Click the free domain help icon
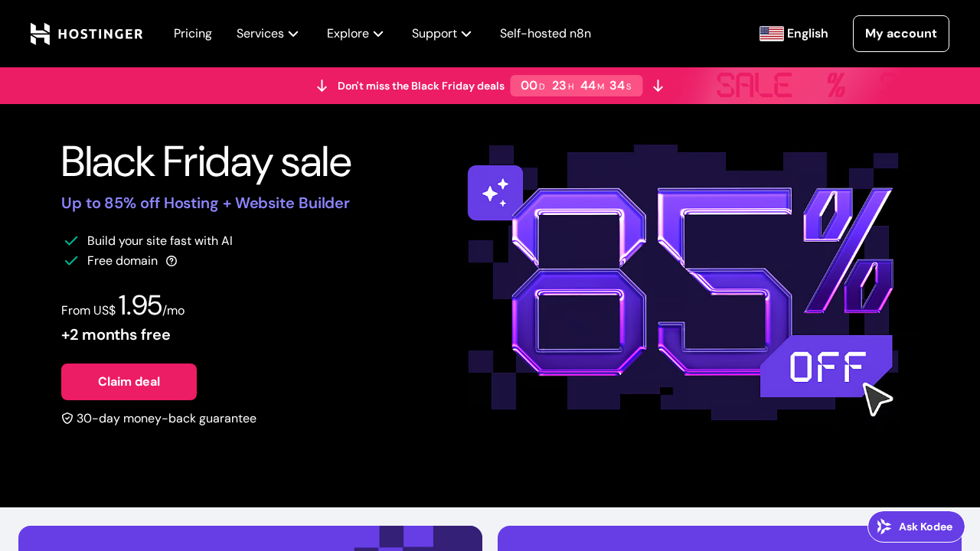This screenshot has height=551, width=980. 171,261
